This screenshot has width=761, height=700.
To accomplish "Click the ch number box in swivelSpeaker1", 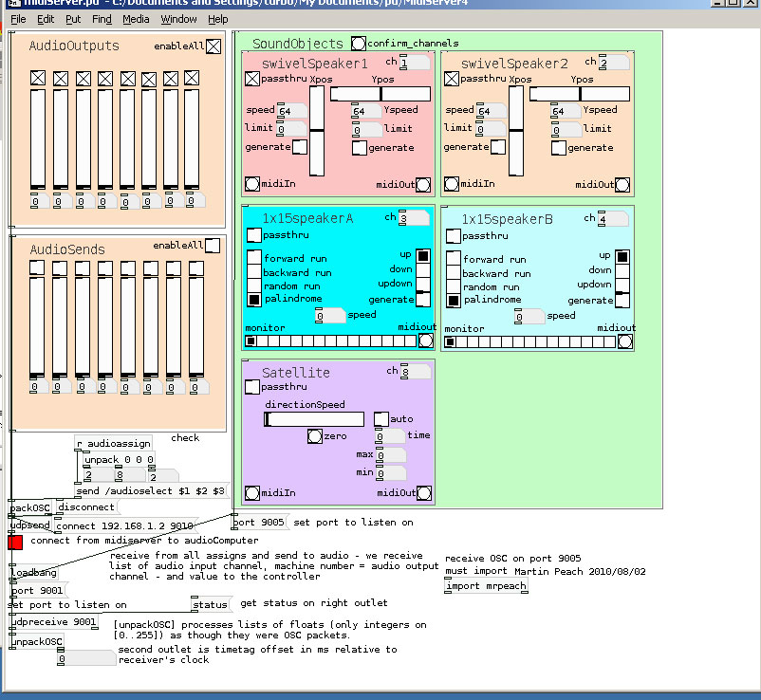I will [x=414, y=63].
